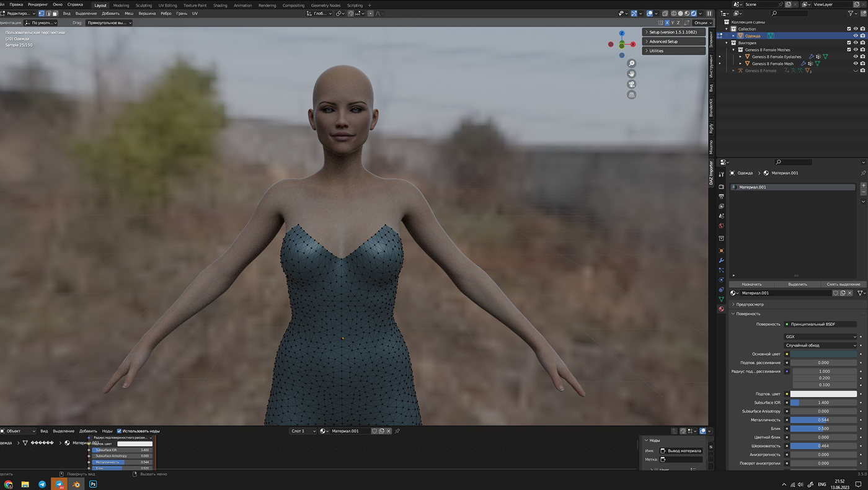The image size is (868, 490).
Task: Open the Рендеринг menu
Action: [37, 4]
